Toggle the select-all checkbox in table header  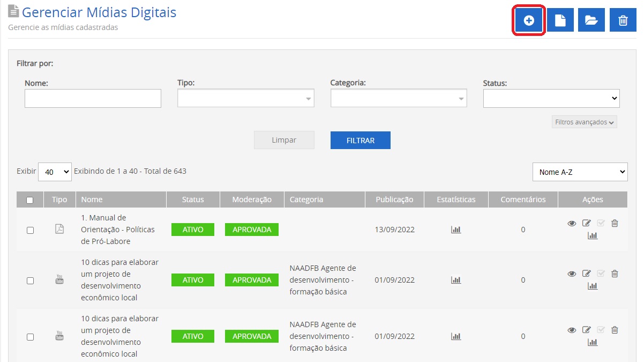pos(30,200)
